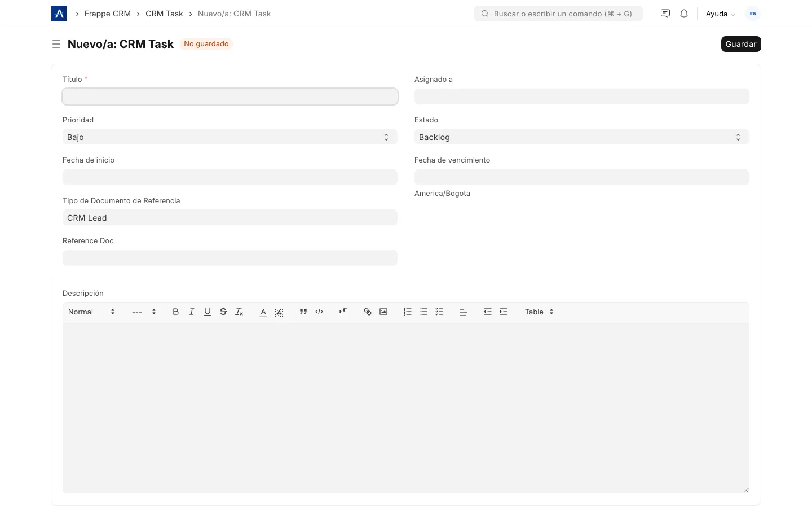Start a checklist in the editor

pos(439,312)
